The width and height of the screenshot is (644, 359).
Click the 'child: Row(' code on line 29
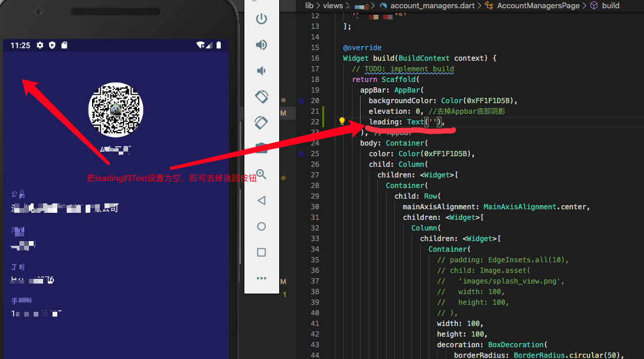(x=418, y=196)
